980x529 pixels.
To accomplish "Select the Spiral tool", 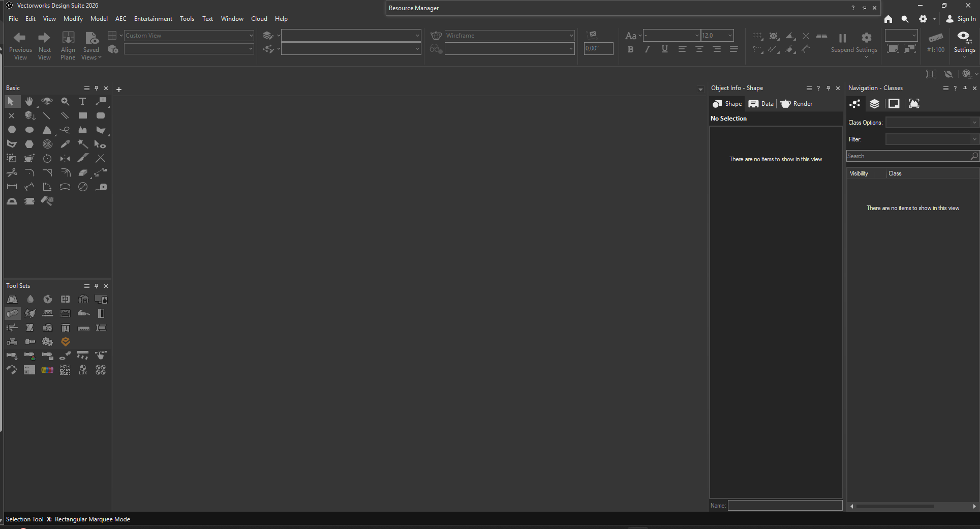I will pyautogui.click(x=47, y=144).
